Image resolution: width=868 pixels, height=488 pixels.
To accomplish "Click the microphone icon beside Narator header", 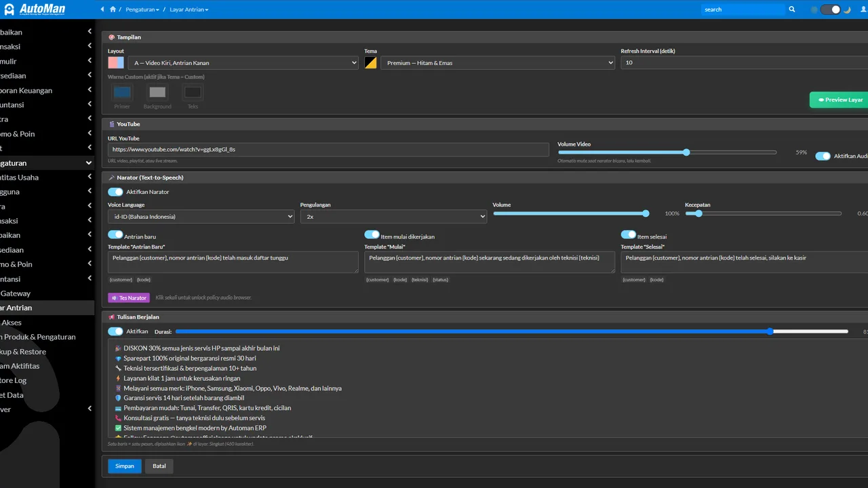I will tap(112, 178).
